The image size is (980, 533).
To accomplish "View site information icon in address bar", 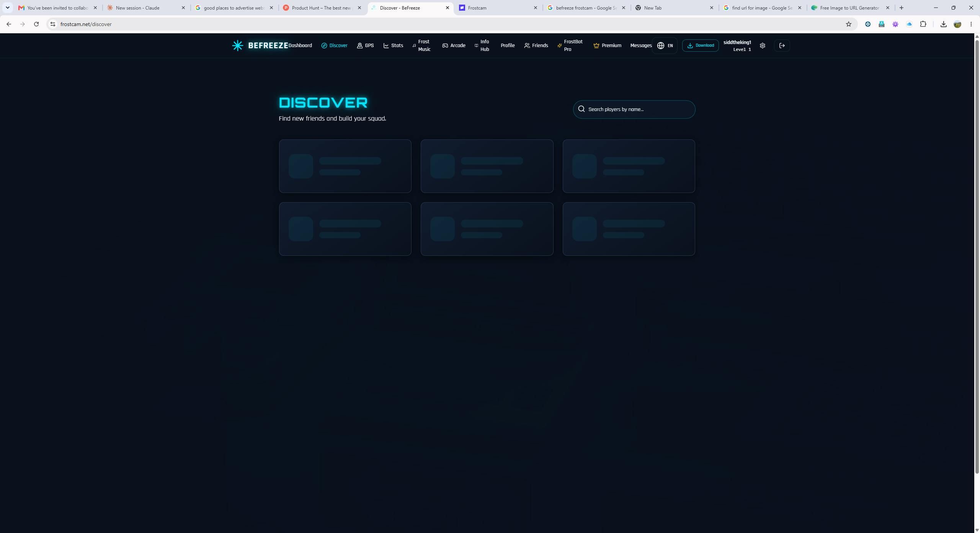I will click(x=53, y=24).
